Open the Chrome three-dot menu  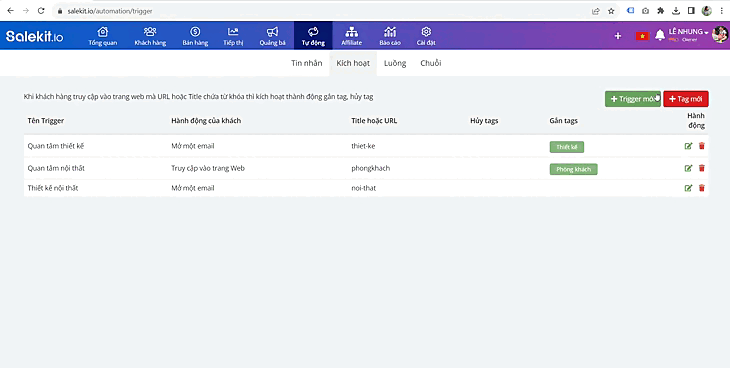[722, 11]
